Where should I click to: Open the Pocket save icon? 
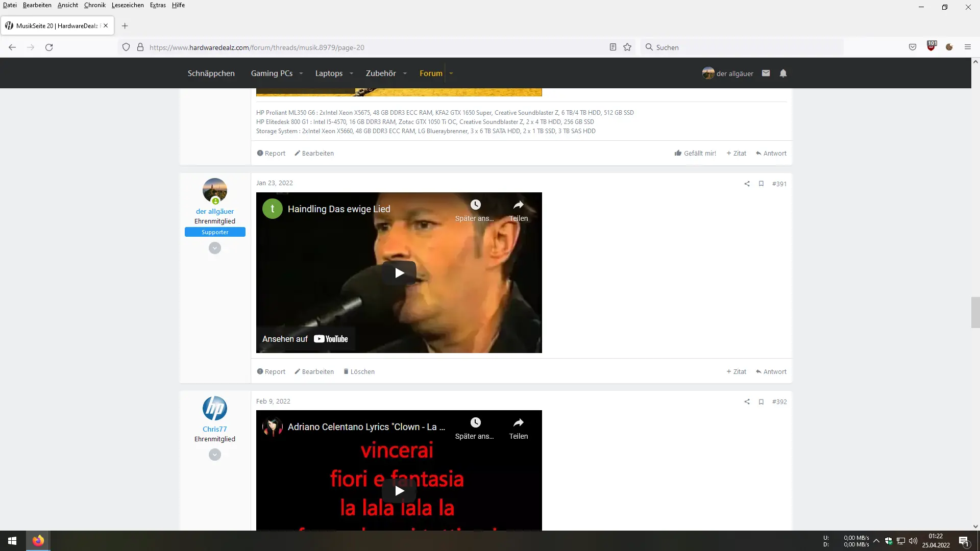(x=913, y=47)
